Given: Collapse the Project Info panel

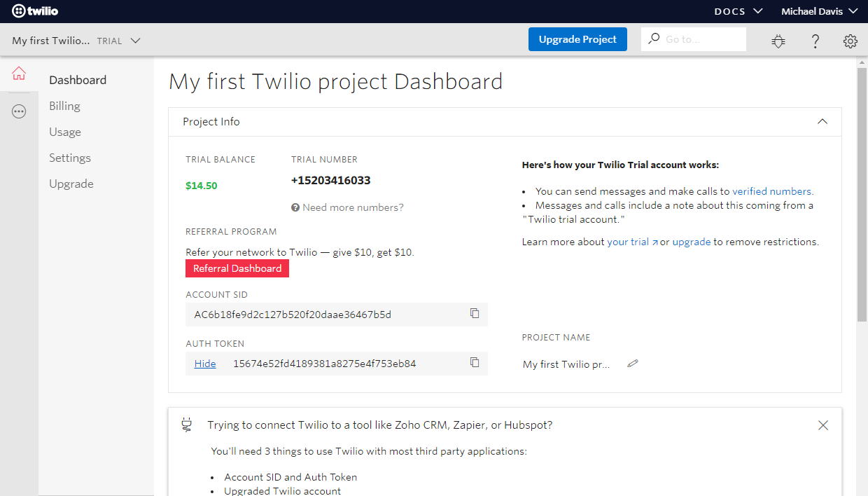Looking at the screenshot, I should click(x=822, y=122).
